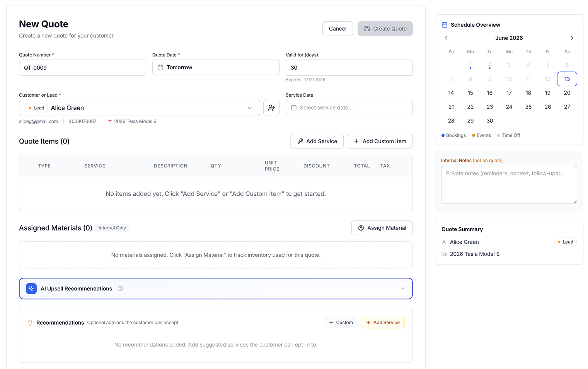This screenshot has width=588, height=369.
Task: Open the Quote Date picker showing Tomorrow
Action: point(216,67)
